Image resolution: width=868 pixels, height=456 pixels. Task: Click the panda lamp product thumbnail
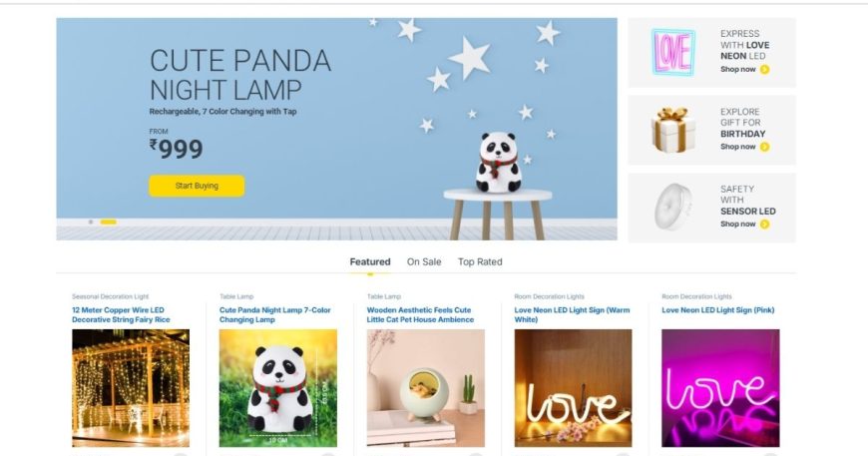point(278,388)
